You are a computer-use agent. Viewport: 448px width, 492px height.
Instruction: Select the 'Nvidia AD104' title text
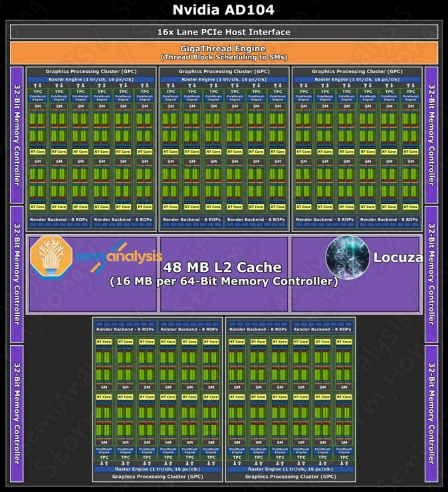224,10
